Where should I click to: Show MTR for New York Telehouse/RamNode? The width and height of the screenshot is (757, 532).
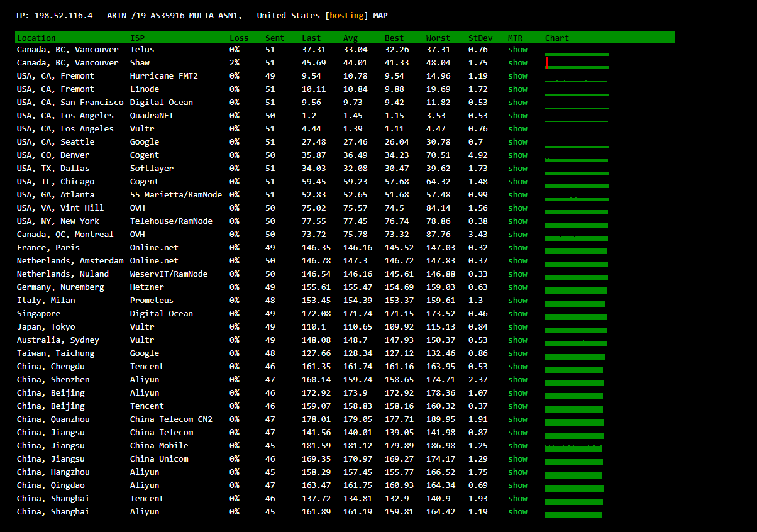tap(517, 221)
